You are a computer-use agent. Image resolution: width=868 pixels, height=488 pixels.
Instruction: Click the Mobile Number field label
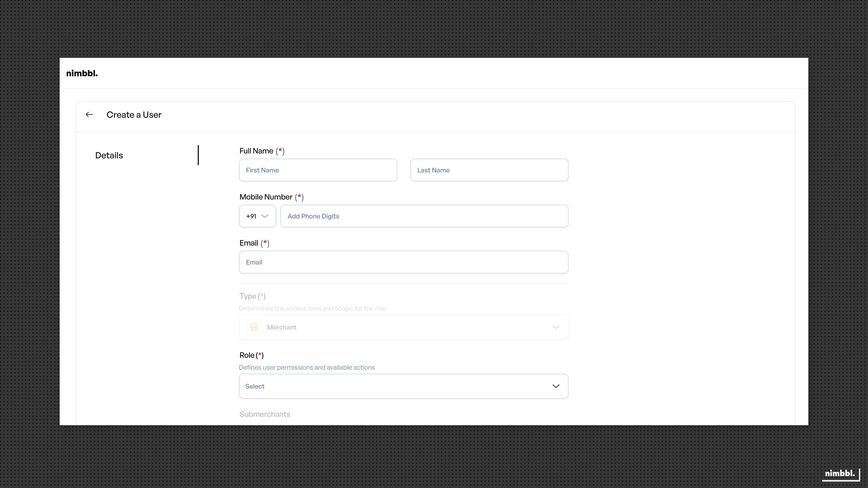click(266, 197)
